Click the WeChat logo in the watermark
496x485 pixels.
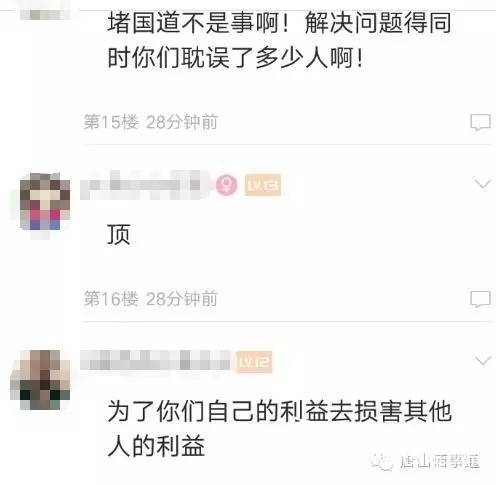click(x=382, y=462)
